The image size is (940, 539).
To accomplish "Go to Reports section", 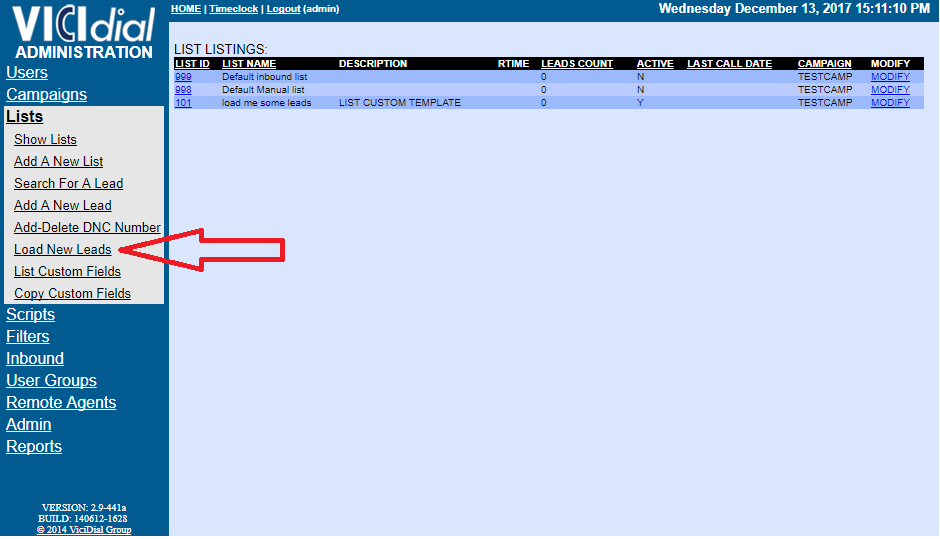I will click(x=34, y=447).
